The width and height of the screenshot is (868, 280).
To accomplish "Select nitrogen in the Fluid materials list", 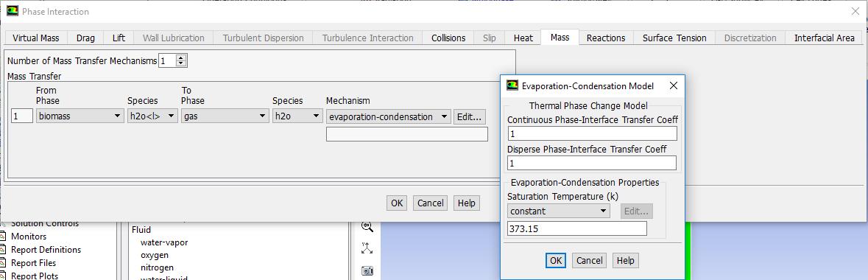I will 158,267.
